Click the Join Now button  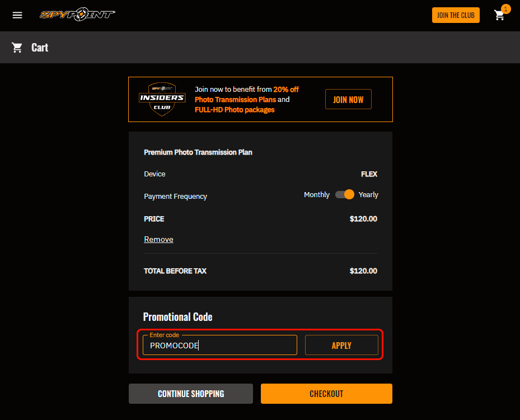348,99
